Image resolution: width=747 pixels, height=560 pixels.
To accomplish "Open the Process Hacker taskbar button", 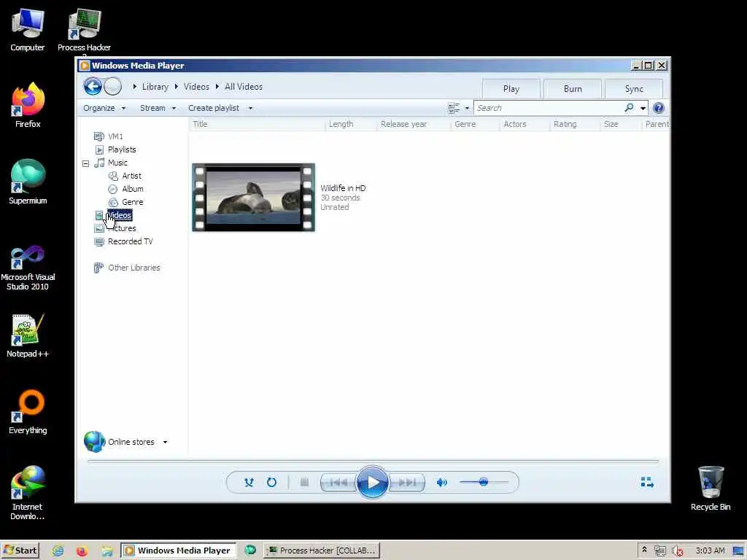I will pyautogui.click(x=322, y=551).
